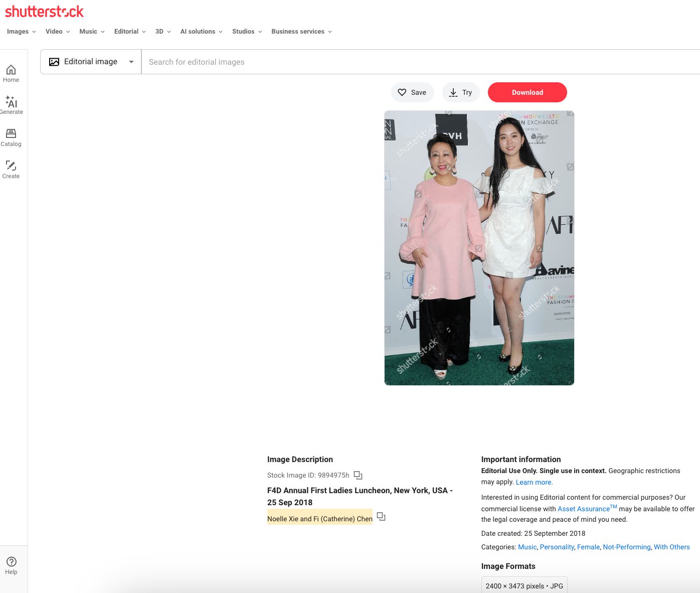Screen dimensions: 700x593
Task: Click the Try button
Action: 461,92
